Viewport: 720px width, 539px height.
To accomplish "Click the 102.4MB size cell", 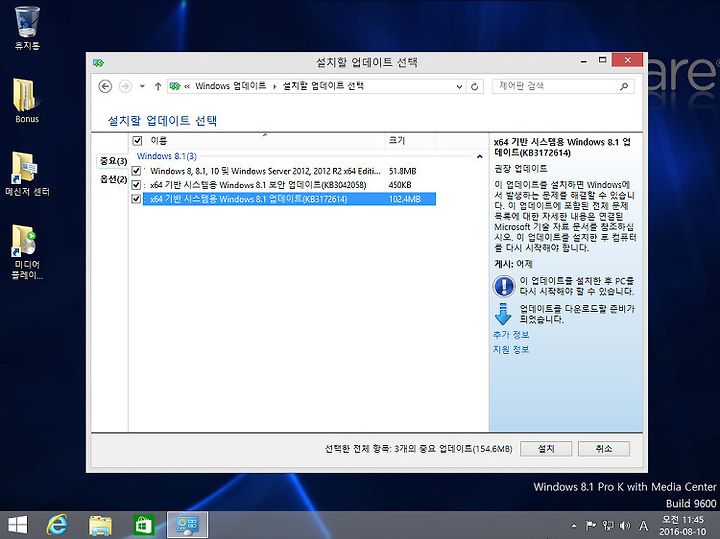I will point(405,199).
